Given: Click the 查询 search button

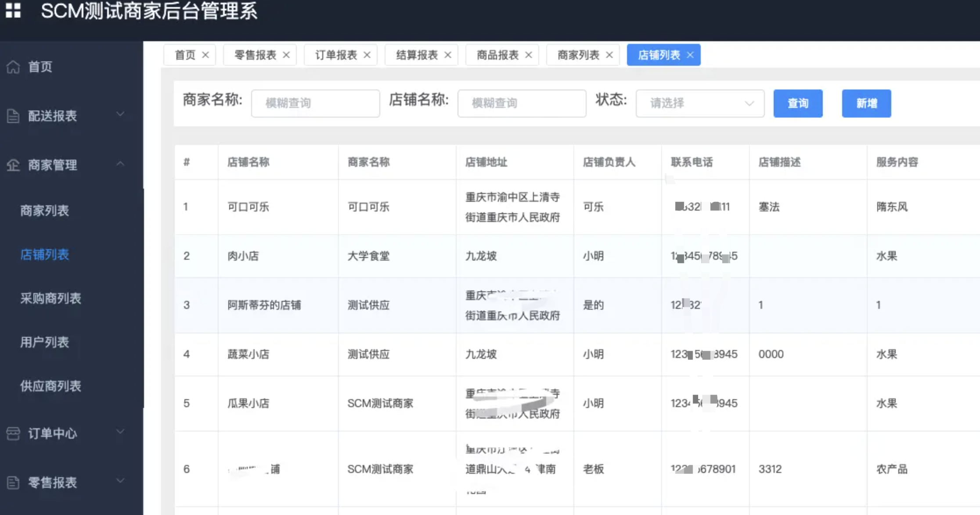Looking at the screenshot, I should [x=798, y=103].
